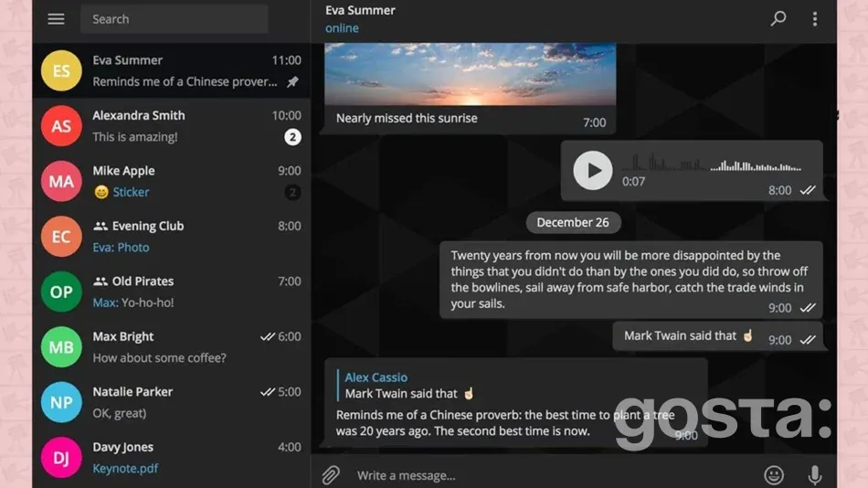Viewport: 868px width, 488px height.
Task: Click the online status under Eva Summer
Action: click(x=342, y=28)
